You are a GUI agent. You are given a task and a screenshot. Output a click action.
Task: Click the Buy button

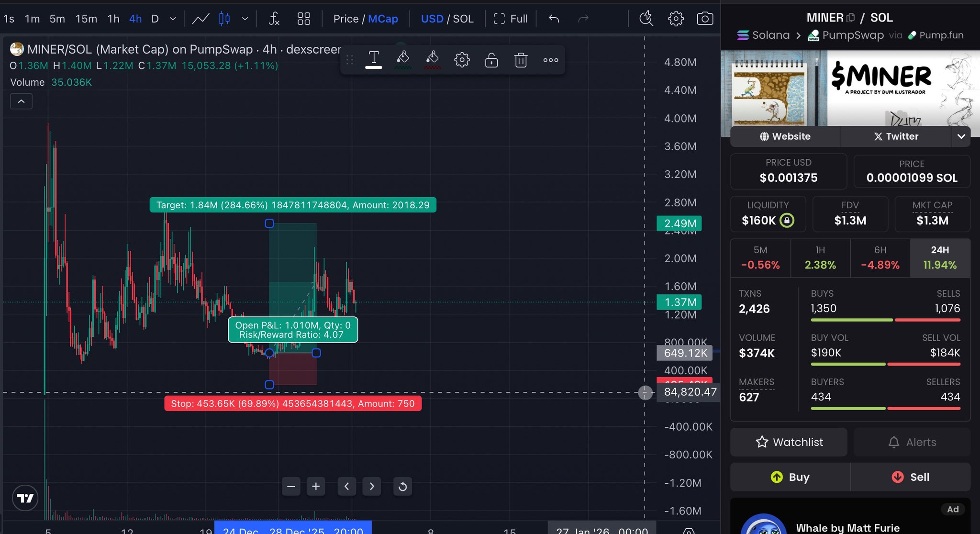[790, 477]
